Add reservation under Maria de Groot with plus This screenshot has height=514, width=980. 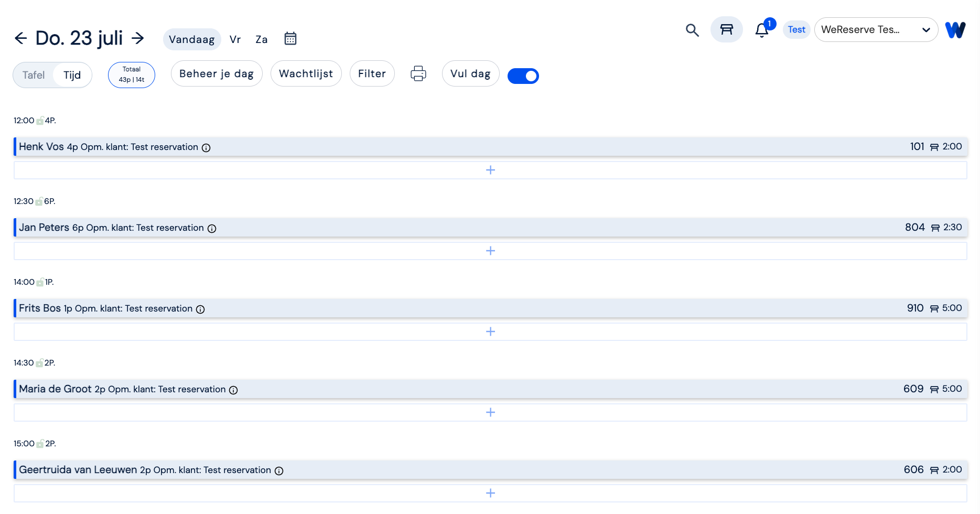tap(490, 412)
